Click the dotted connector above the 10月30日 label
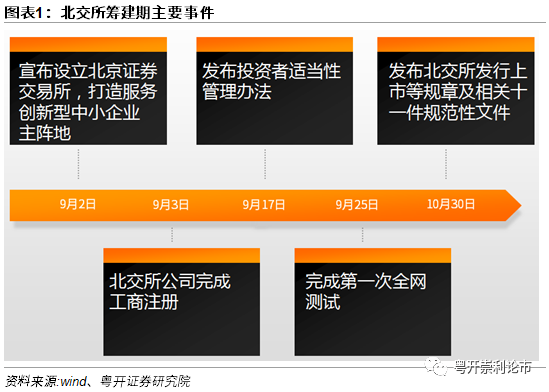 446,164
